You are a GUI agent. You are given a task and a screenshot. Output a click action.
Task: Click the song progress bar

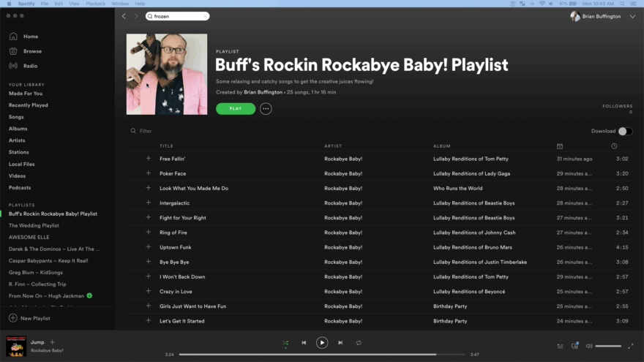click(x=322, y=354)
